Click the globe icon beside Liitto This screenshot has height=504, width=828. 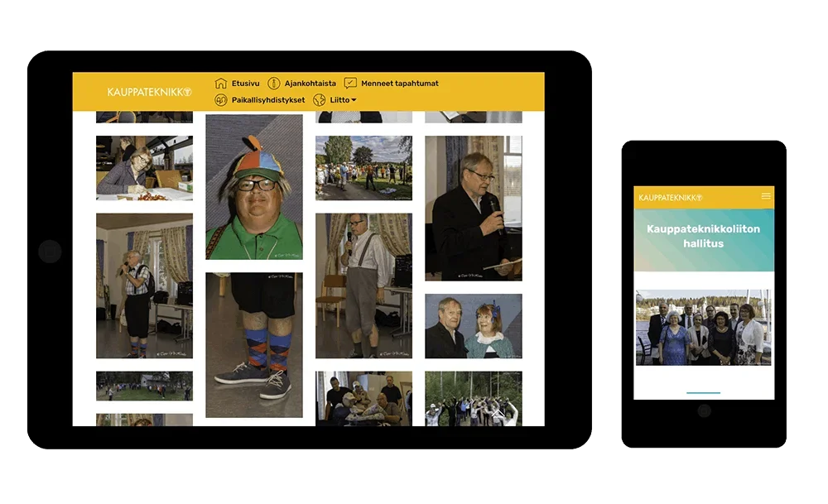click(319, 100)
